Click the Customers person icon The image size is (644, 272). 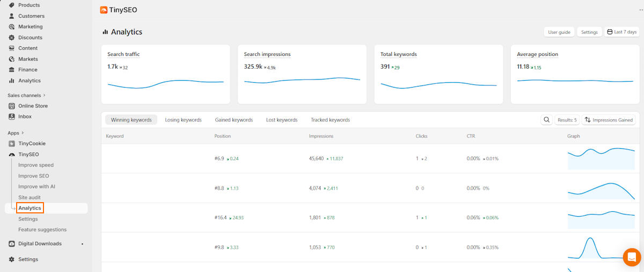tap(12, 16)
